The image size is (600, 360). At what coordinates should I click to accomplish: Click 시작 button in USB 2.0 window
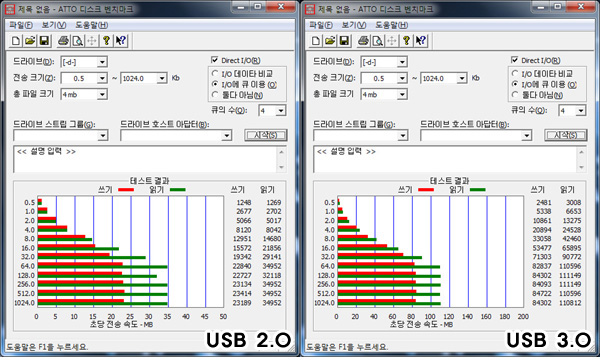pyautogui.click(x=266, y=135)
